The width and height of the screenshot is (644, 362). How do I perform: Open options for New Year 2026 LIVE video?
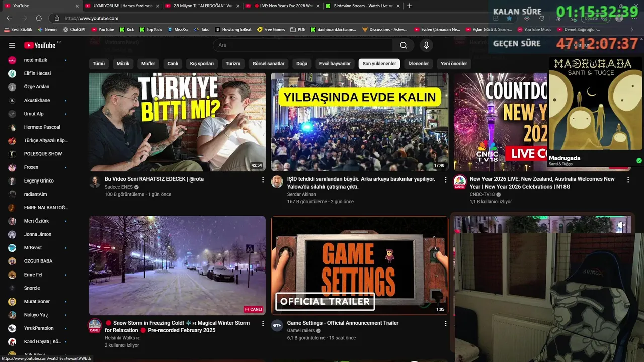(x=628, y=179)
